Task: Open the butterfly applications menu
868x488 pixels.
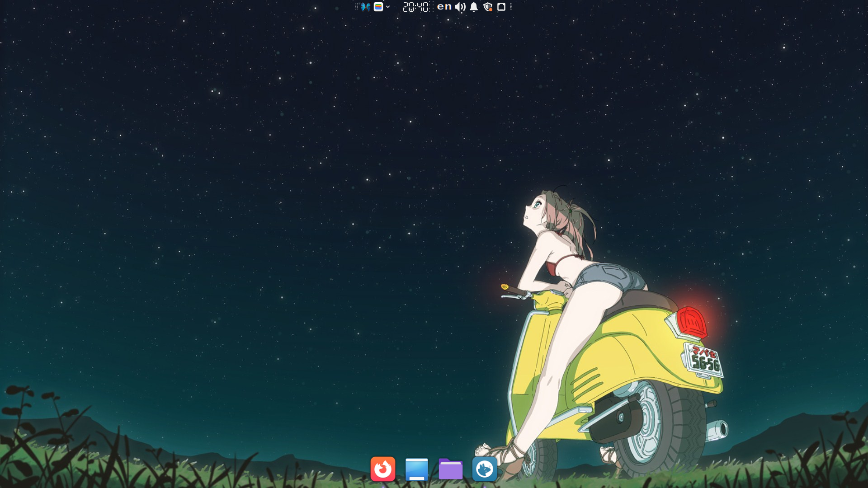Action: [365, 7]
